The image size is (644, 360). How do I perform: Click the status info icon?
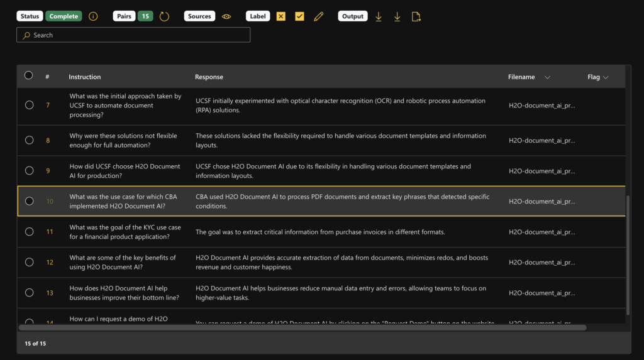(x=93, y=16)
